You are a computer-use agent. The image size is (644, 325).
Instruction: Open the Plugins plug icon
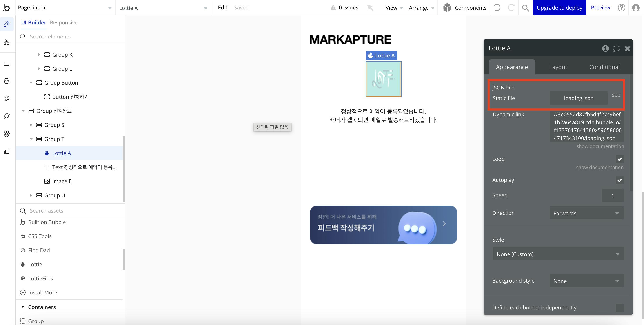point(7,116)
